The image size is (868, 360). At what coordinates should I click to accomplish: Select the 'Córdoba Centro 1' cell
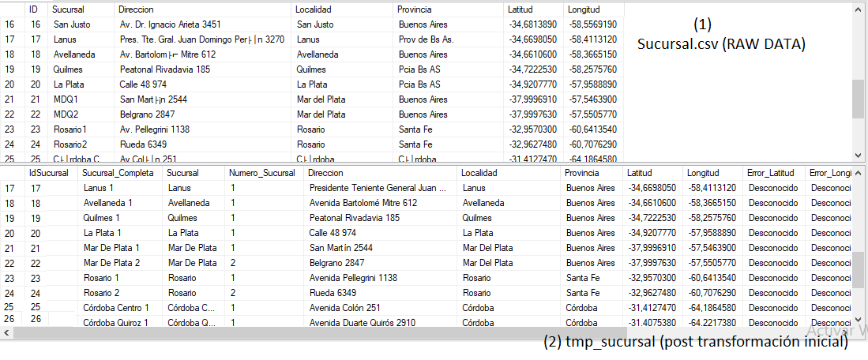pos(120,307)
